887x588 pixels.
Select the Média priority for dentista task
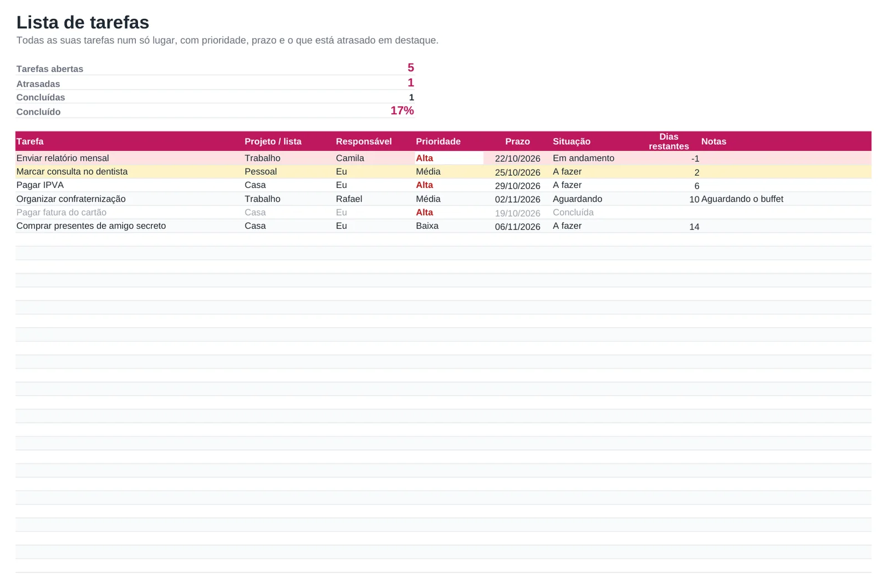pyautogui.click(x=449, y=172)
